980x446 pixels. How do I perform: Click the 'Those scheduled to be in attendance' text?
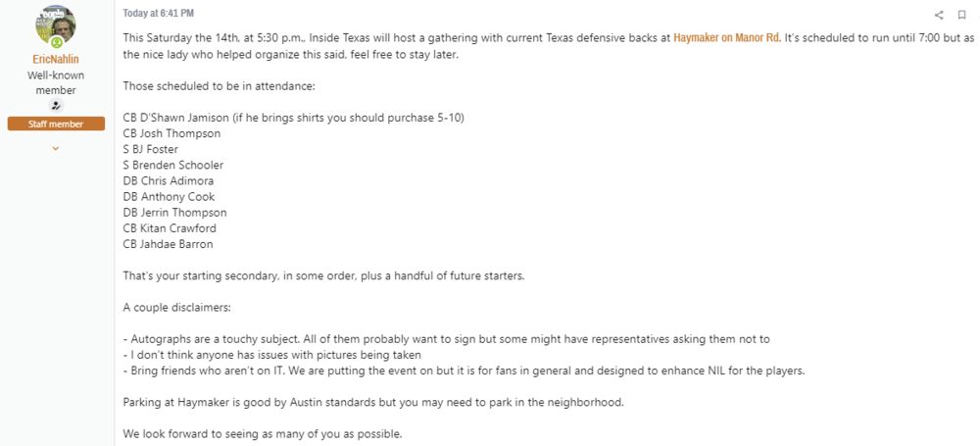click(x=219, y=86)
